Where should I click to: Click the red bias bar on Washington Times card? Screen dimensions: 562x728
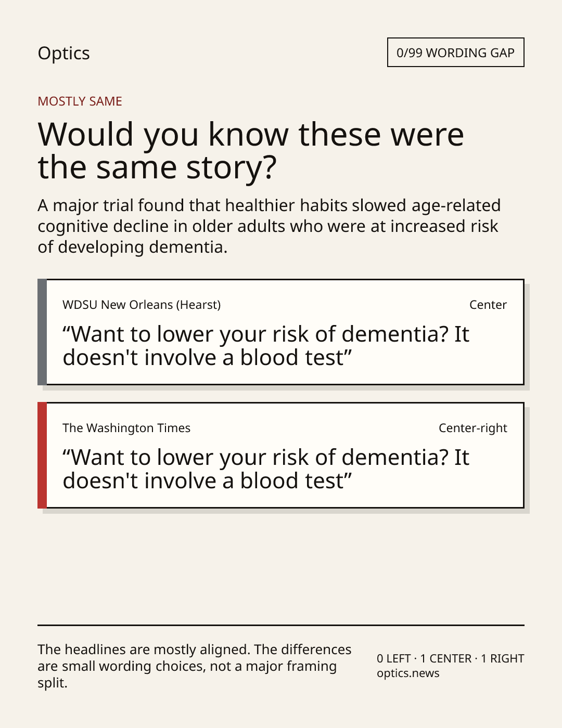coord(42,456)
